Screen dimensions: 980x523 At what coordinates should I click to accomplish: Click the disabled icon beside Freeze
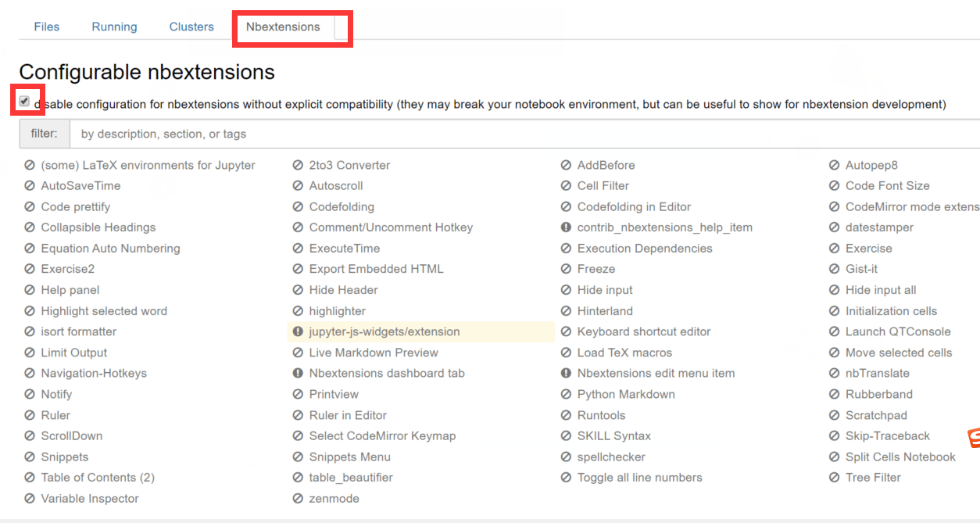coord(566,269)
